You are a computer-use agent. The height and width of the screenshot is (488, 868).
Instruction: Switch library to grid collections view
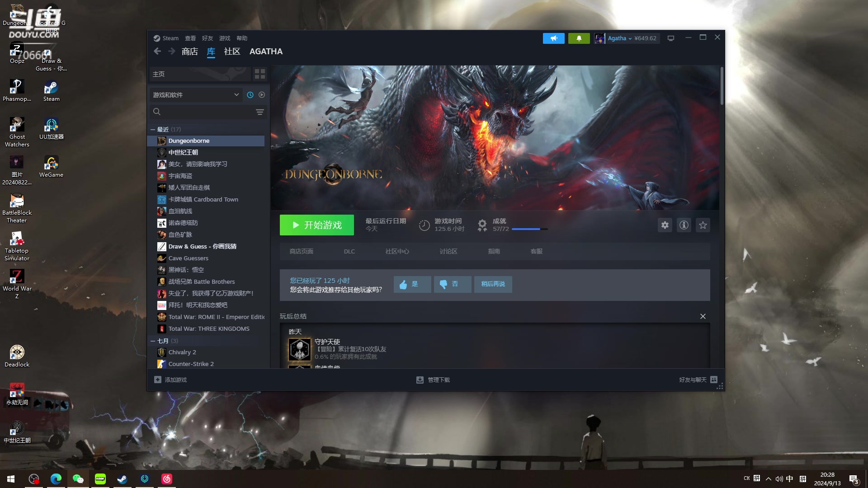pos(259,74)
